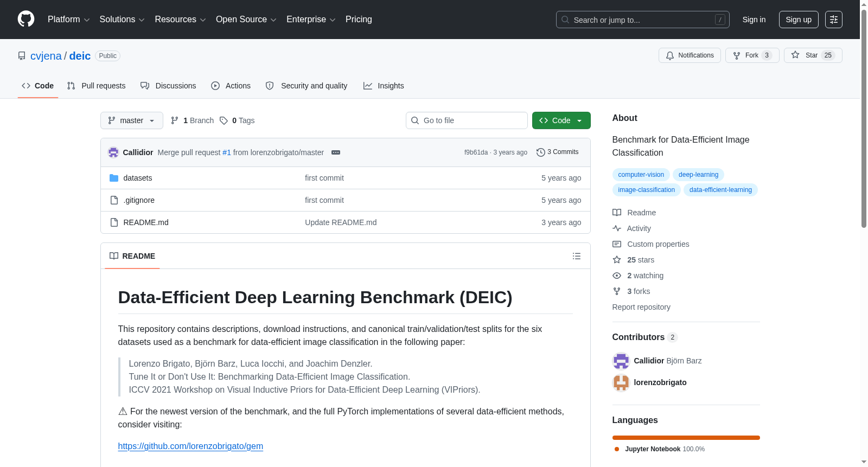868x467 pixels.
Task: Click the README.md file icon
Action: (114, 222)
